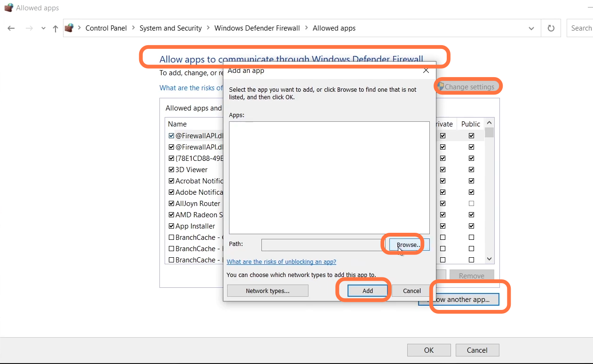Click the list scrollbar down arrow
Image resolution: width=593 pixels, height=364 pixels.
click(x=489, y=259)
